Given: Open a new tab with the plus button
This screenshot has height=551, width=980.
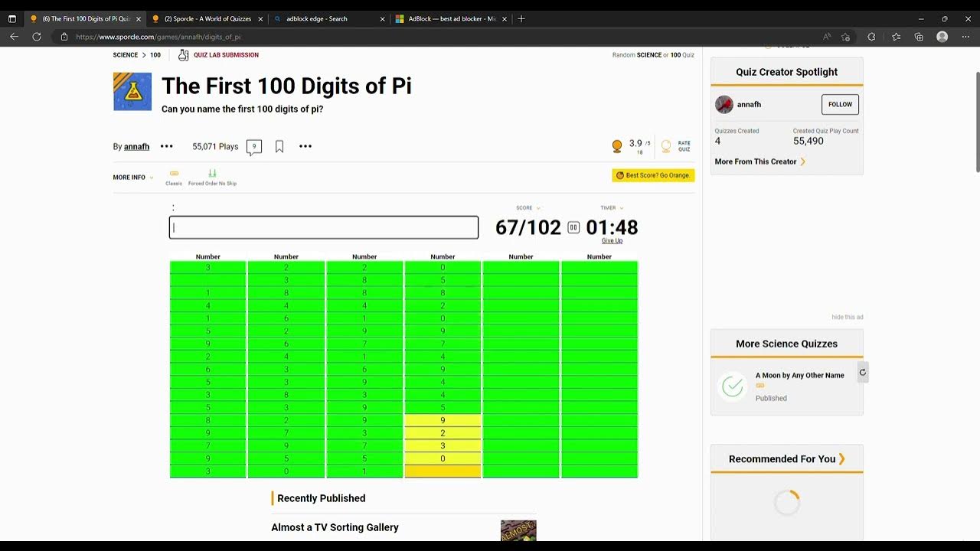Looking at the screenshot, I should tap(521, 18).
